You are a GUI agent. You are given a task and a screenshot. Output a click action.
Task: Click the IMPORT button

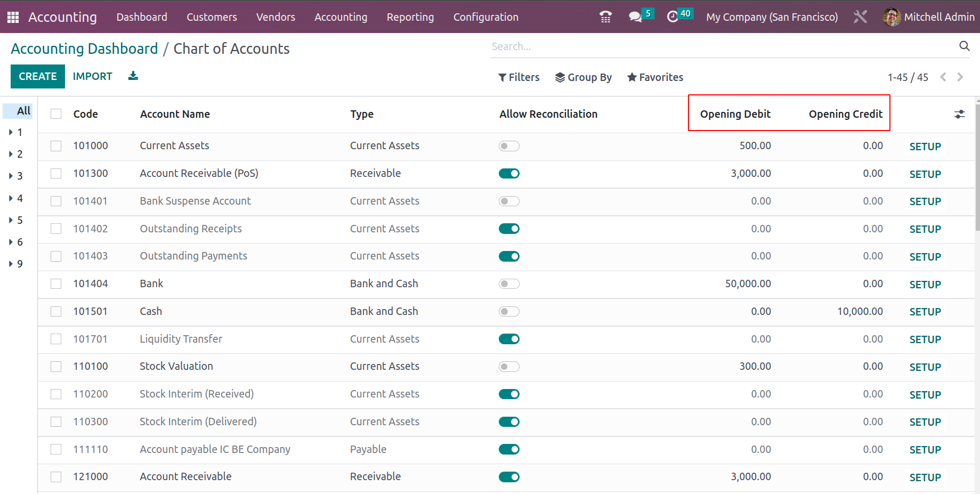93,76
